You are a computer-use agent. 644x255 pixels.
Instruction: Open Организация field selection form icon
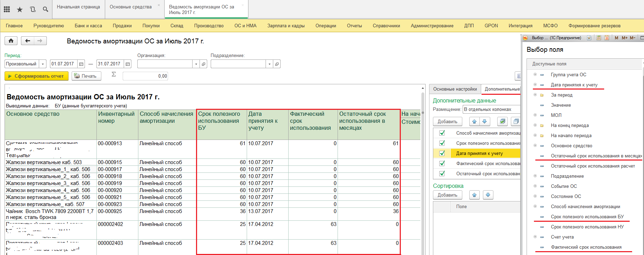[x=204, y=64]
